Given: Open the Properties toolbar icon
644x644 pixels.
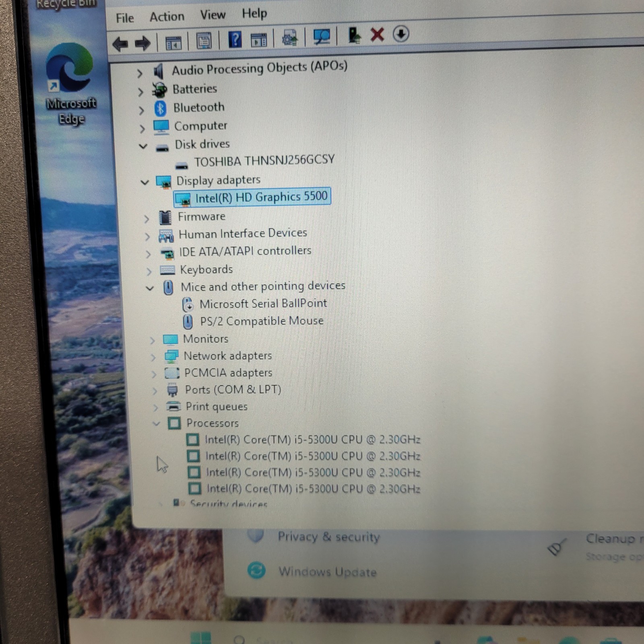Looking at the screenshot, I should point(204,41).
